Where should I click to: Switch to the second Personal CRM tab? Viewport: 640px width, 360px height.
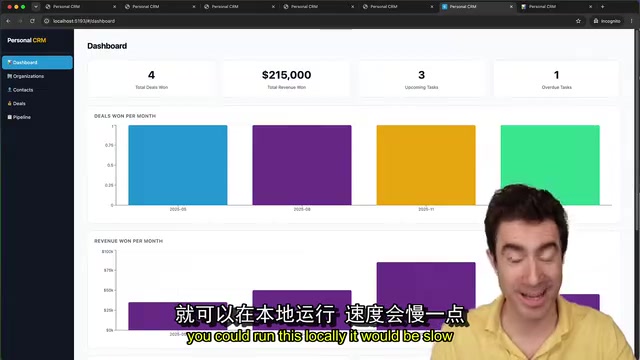point(159,7)
